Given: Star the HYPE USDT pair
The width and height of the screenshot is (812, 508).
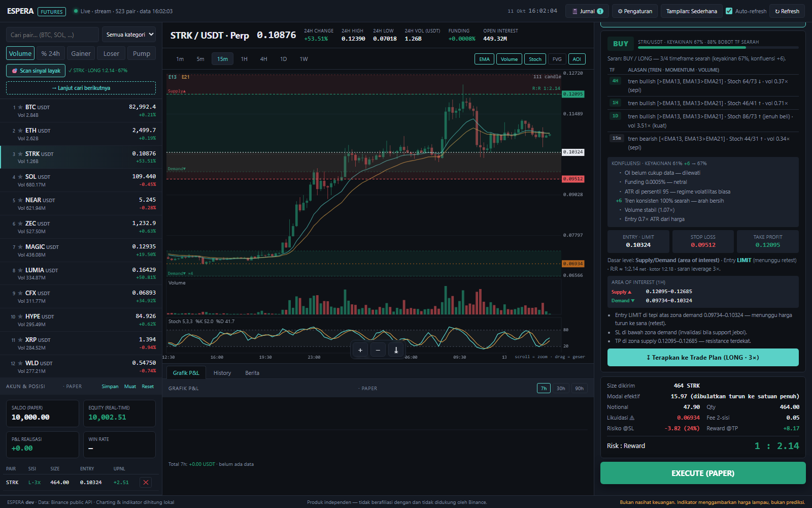Looking at the screenshot, I should pyautogui.click(x=20, y=316).
